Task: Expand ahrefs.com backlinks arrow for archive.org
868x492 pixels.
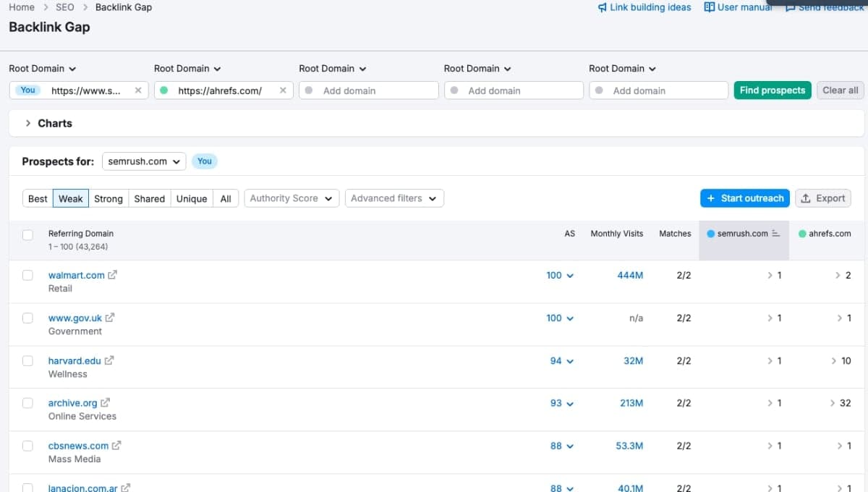Action: tap(831, 404)
